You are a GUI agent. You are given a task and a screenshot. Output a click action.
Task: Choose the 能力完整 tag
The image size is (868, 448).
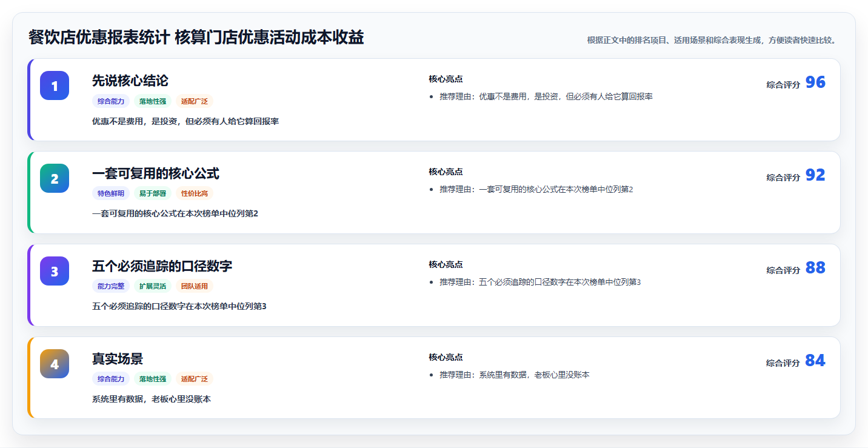point(111,286)
